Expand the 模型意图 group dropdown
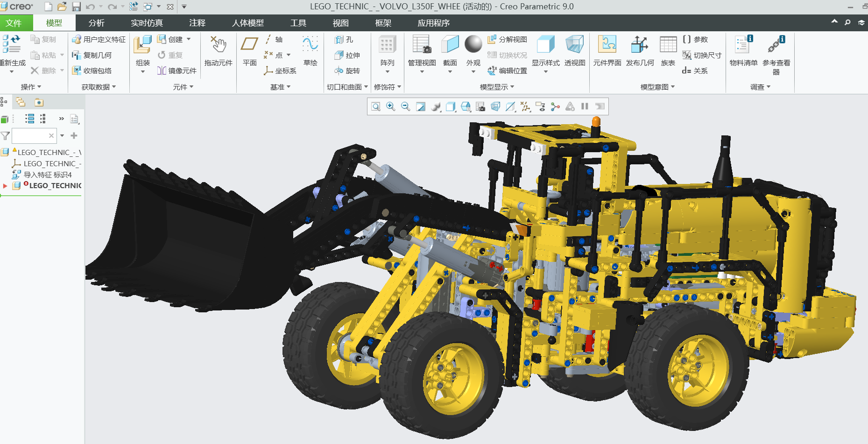868x444 pixels. click(x=657, y=87)
